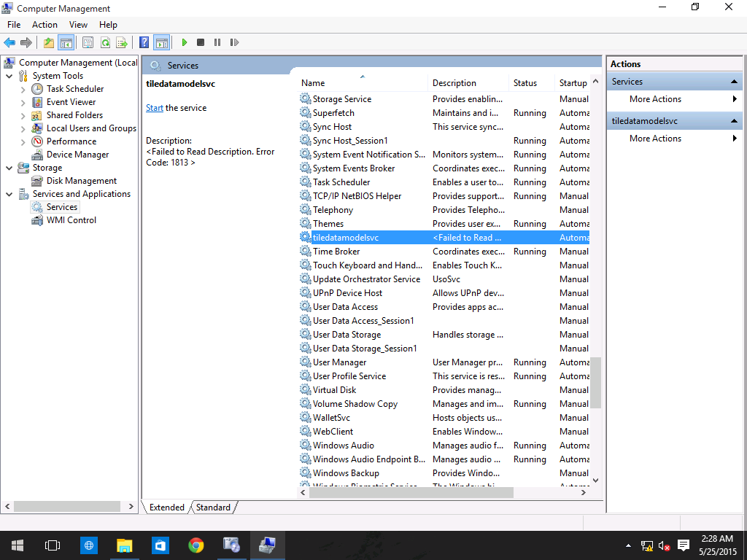Click the muted volume icon in system tray
The image size is (747, 560).
(x=664, y=545)
